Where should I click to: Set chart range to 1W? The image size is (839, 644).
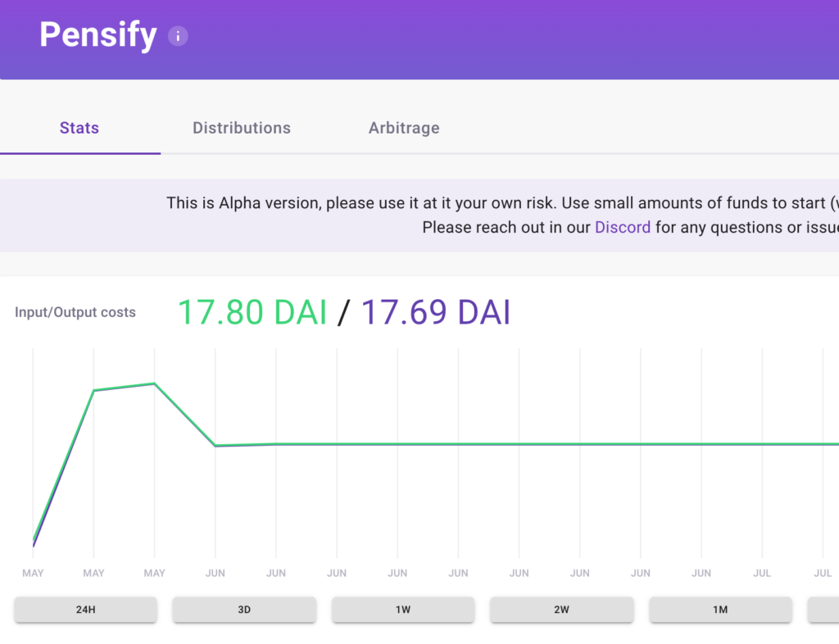point(403,610)
